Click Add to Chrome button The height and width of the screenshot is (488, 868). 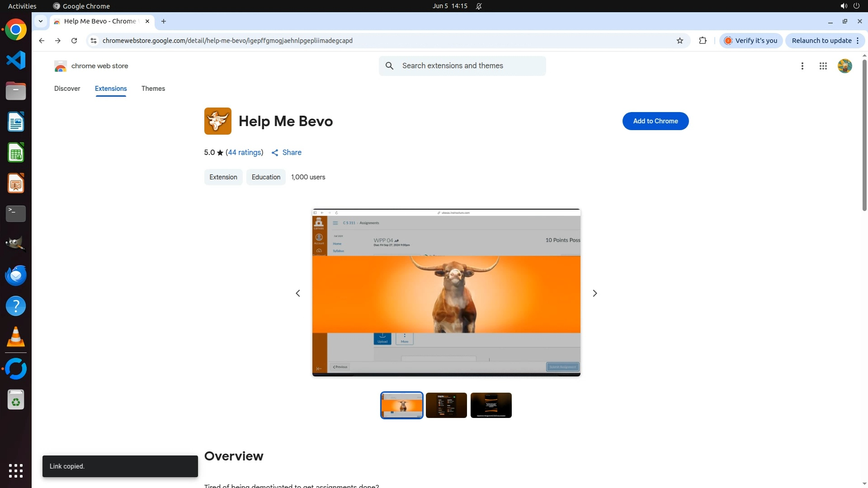coord(655,121)
